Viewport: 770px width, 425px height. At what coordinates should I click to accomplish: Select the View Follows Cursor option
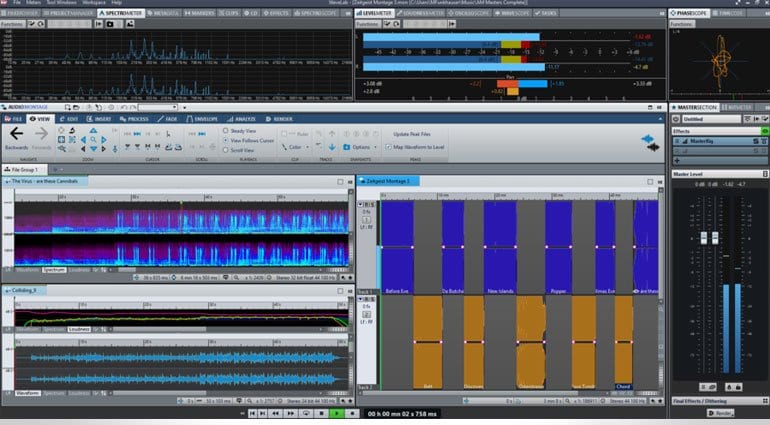pyautogui.click(x=225, y=141)
